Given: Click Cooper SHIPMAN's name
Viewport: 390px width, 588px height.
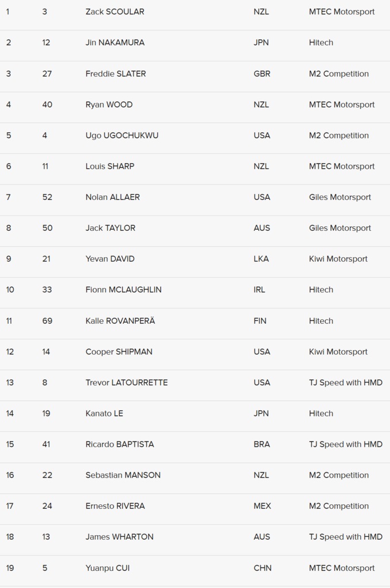Looking at the screenshot, I should [x=119, y=352].
